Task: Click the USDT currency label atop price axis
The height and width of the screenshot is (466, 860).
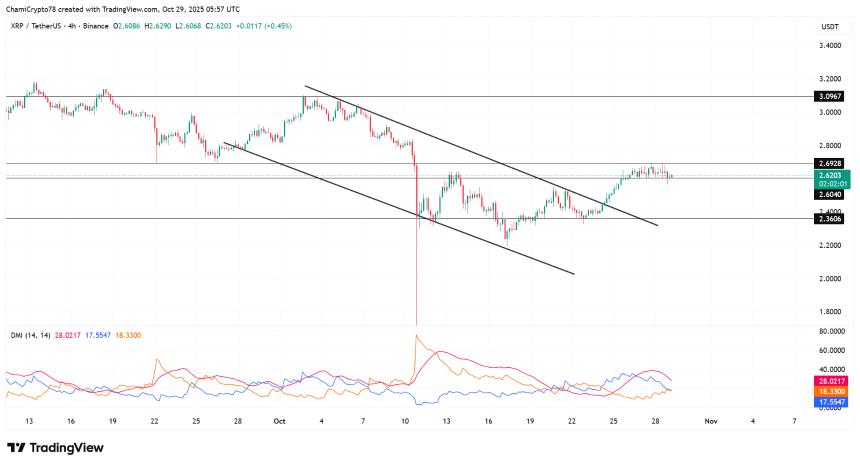Action: click(x=829, y=27)
